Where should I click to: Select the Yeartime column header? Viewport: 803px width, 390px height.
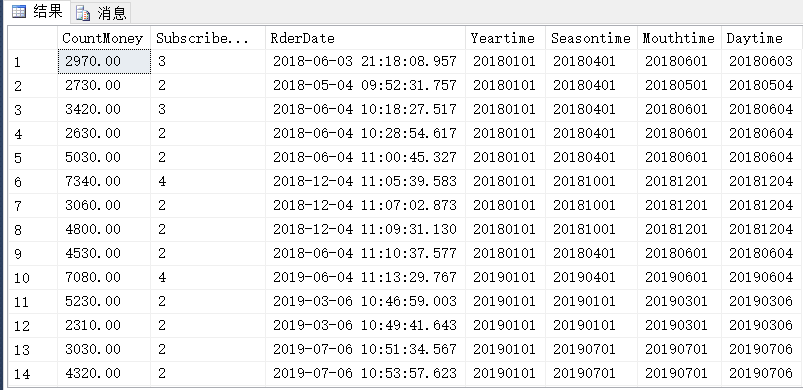point(505,38)
